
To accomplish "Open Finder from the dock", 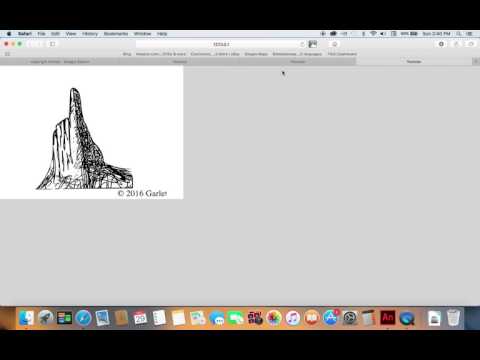I will click(26, 318).
